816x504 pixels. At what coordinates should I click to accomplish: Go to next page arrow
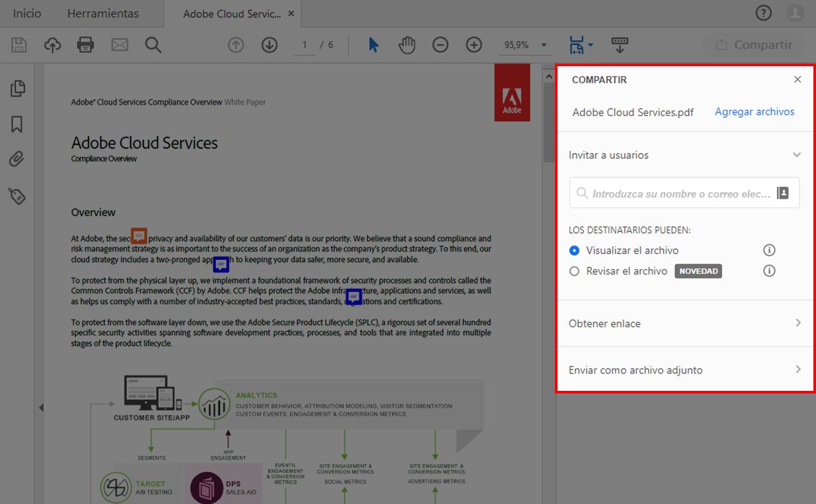[x=269, y=45]
